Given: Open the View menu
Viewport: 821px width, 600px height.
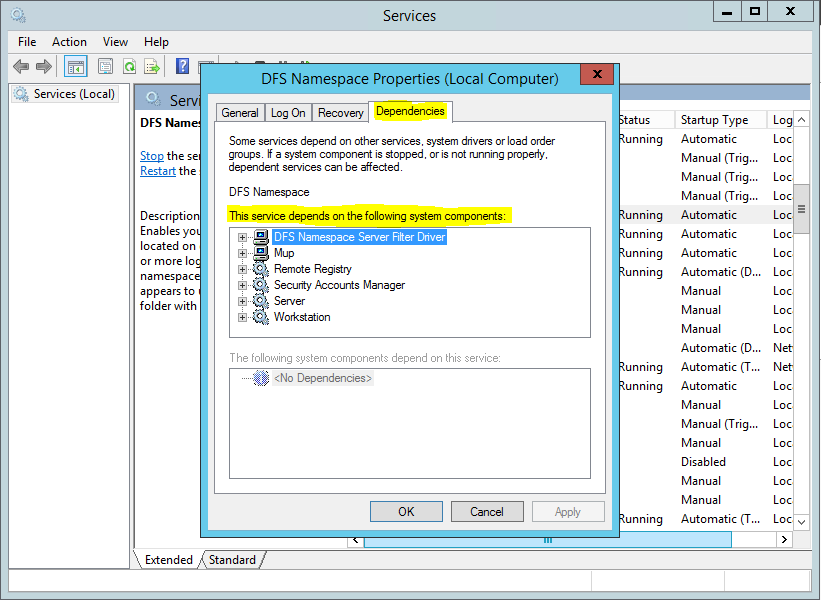Looking at the screenshot, I should (x=115, y=42).
